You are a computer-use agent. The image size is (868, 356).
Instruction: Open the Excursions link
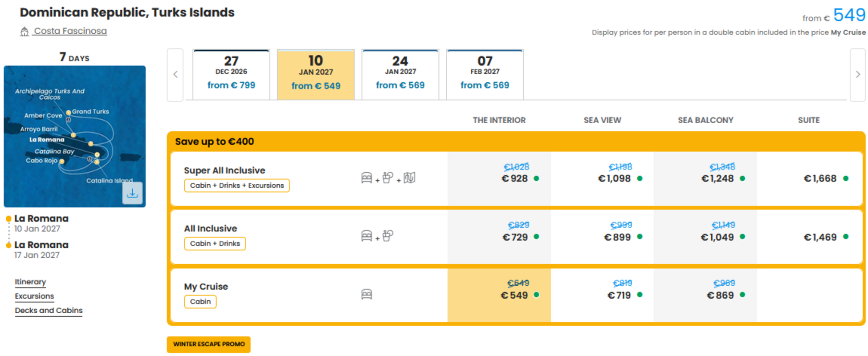[34, 296]
